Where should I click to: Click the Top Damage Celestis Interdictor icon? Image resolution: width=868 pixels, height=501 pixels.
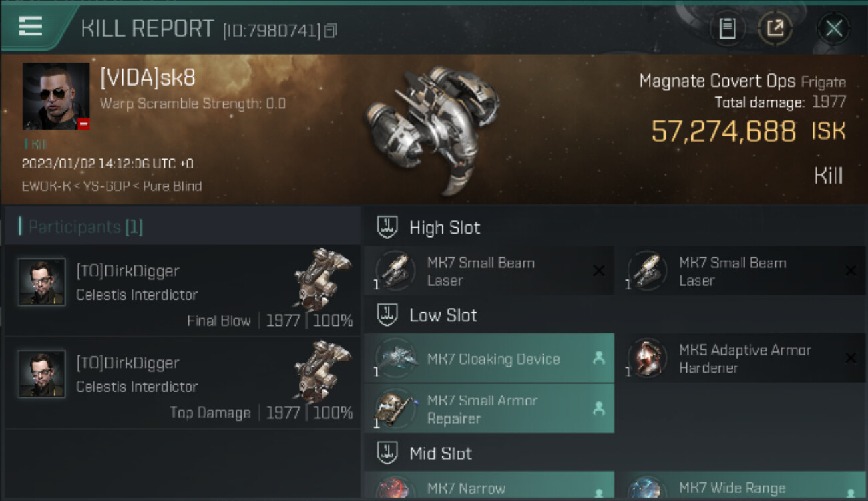pyautogui.click(x=322, y=371)
